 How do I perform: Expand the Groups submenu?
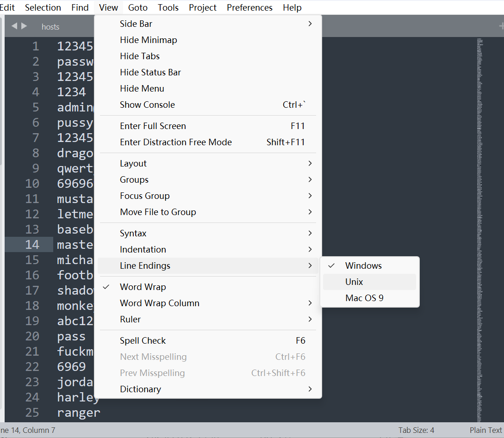point(208,179)
